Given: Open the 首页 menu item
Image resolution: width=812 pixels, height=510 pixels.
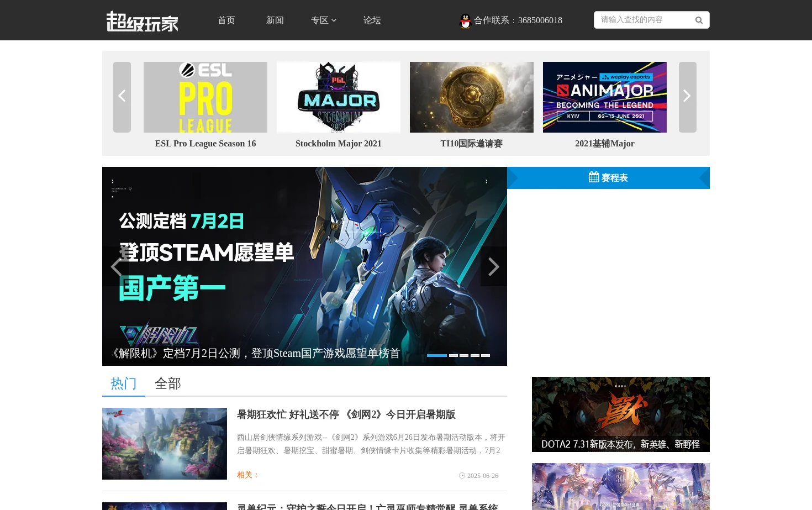Looking at the screenshot, I should (226, 20).
